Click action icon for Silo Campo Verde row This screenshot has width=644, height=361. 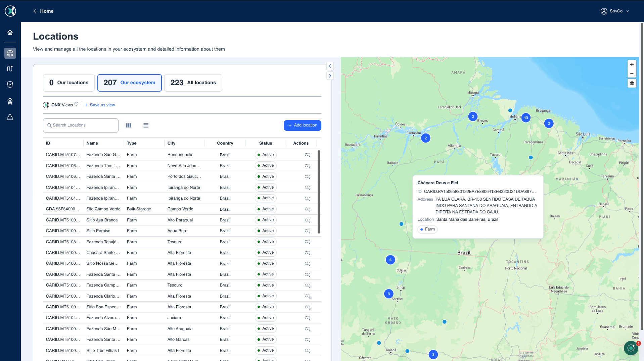pos(307,209)
